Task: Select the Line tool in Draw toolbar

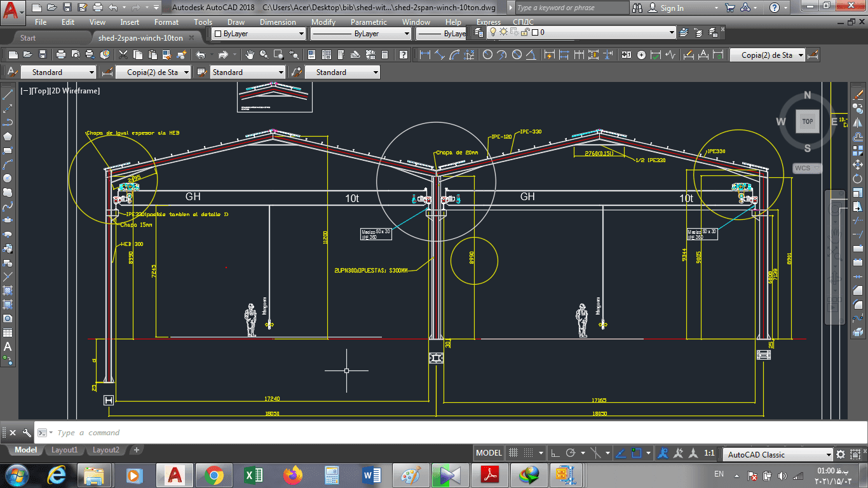Action: click(x=8, y=95)
